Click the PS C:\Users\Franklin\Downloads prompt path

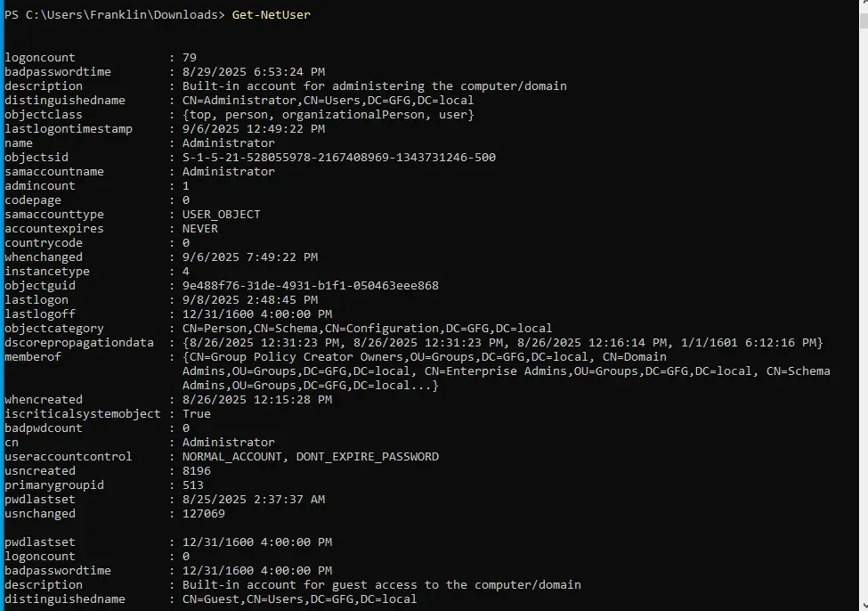click(111, 15)
